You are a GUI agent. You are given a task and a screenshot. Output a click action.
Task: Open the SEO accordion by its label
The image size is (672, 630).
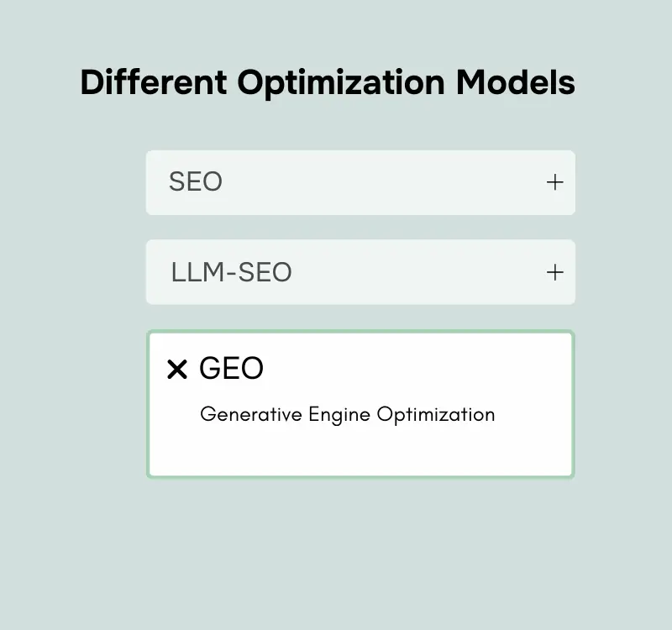coord(196,182)
